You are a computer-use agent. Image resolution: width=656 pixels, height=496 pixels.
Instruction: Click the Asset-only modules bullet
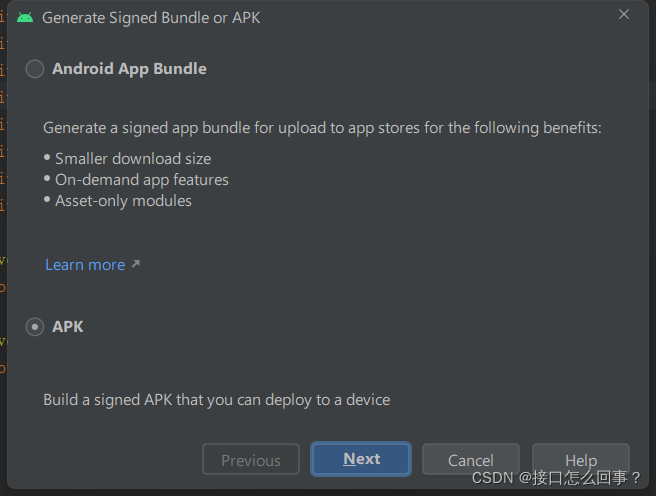[123, 201]
